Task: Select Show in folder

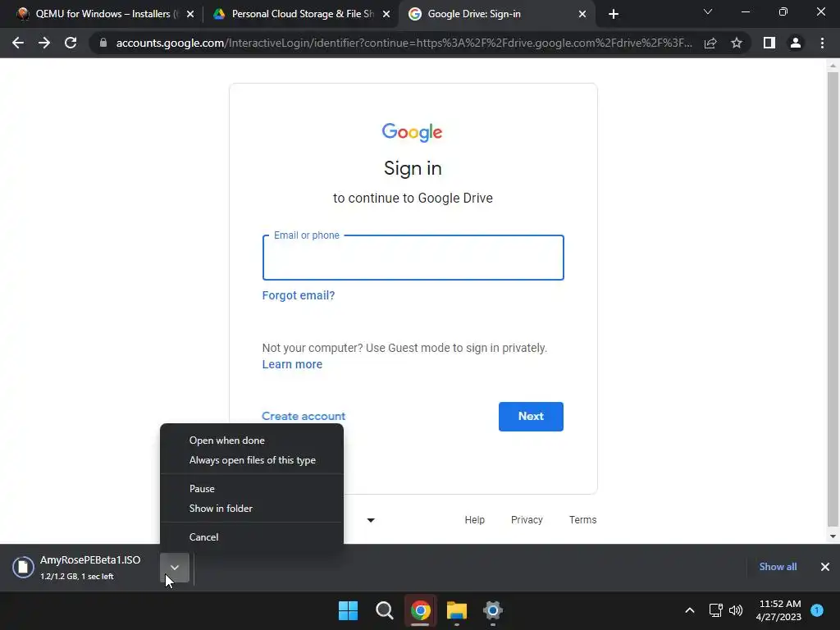Action: pyautogui.click(x=252, y=509)
